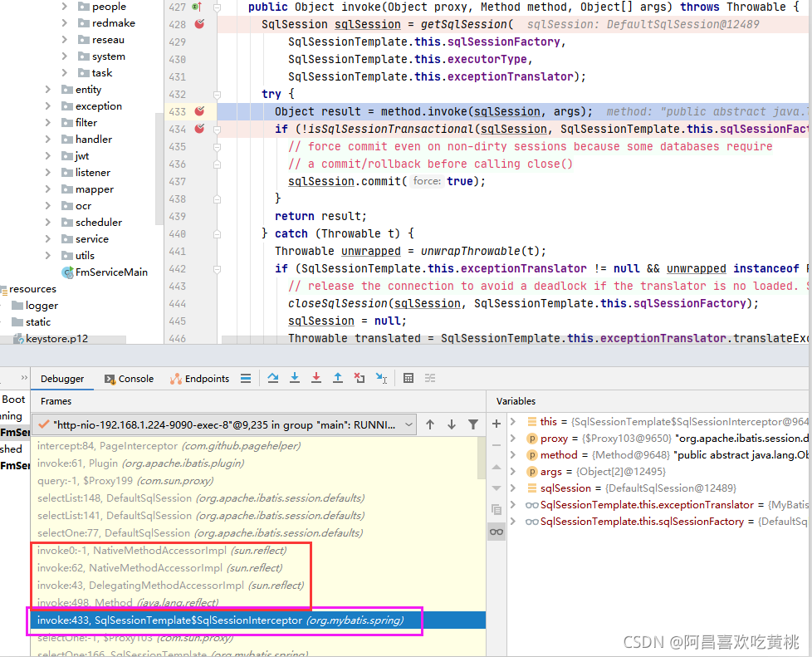This screenshot has width=812, height=657.
Task: Click the red Force Step Into icon
Action: 316,378
